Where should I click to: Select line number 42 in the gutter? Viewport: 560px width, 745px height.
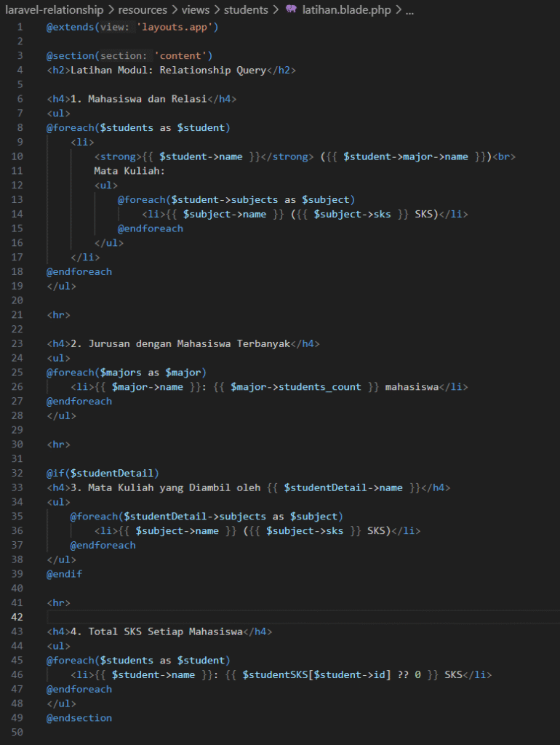tap(17, 617)
